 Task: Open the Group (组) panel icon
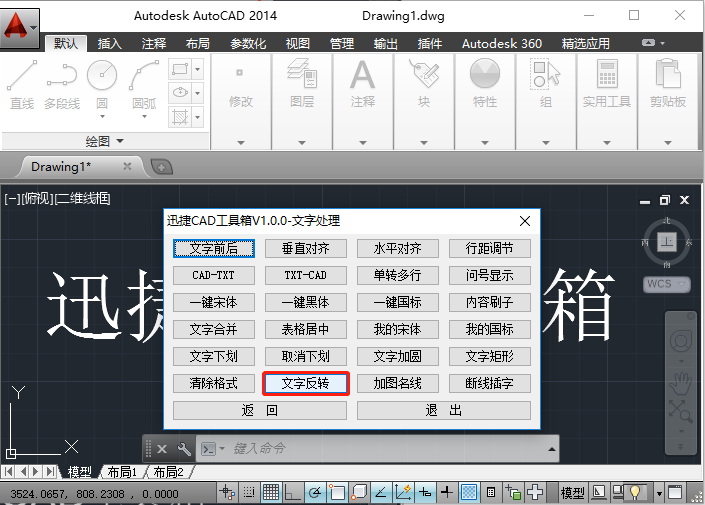tap(545, 74)
